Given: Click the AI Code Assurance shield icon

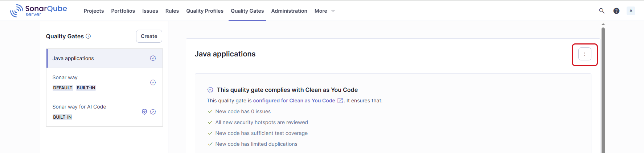Looking at the screenshot, I should click(144, 112).
